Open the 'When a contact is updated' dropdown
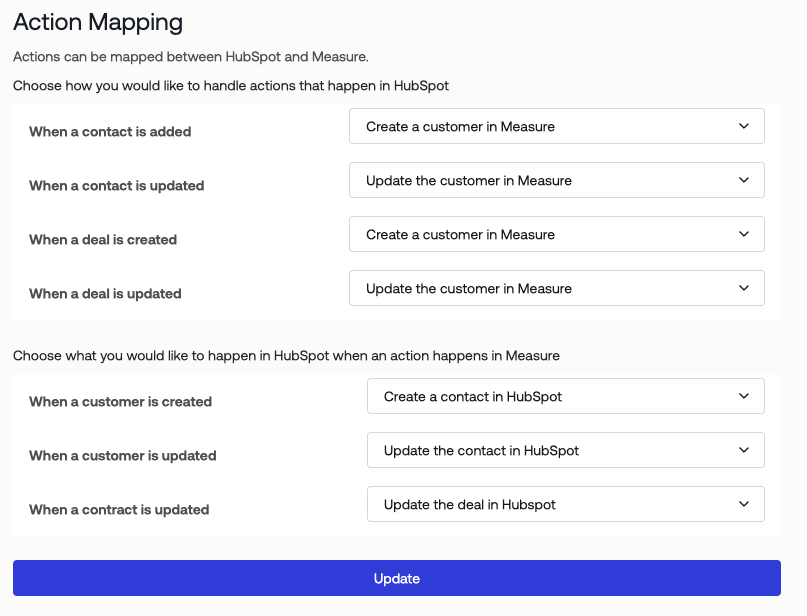The height and width of the screenshot is (616, 807). (x=556, y=180)
